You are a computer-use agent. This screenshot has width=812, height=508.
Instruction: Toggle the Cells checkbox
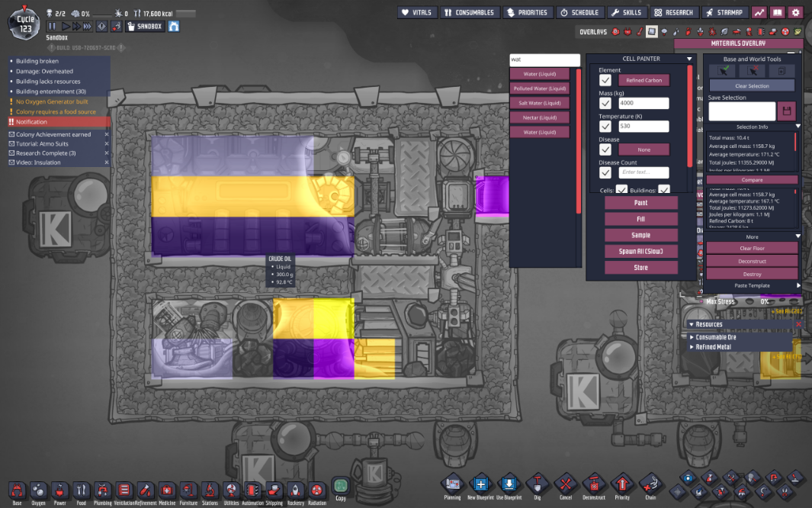621,189
